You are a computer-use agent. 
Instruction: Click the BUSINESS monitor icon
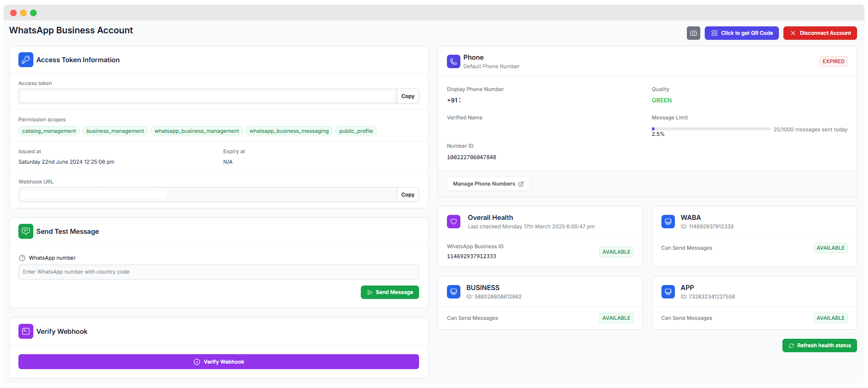(453, 292)
